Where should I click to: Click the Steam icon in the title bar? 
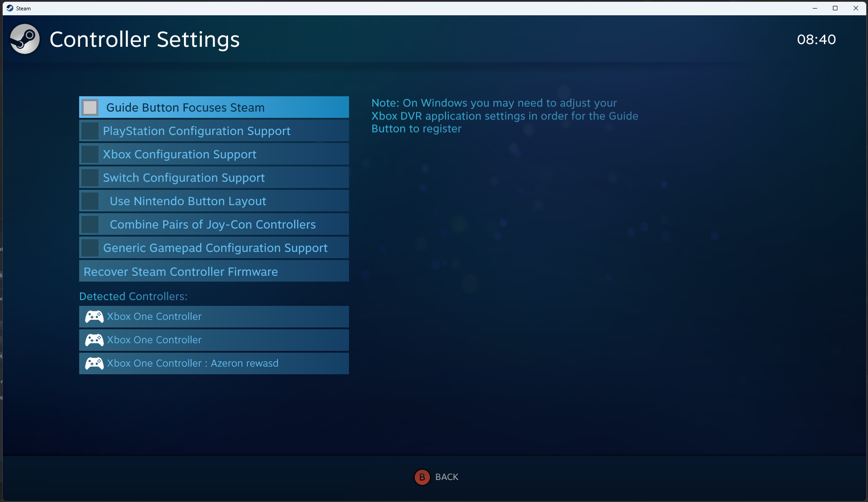click(x=10, y=8)
